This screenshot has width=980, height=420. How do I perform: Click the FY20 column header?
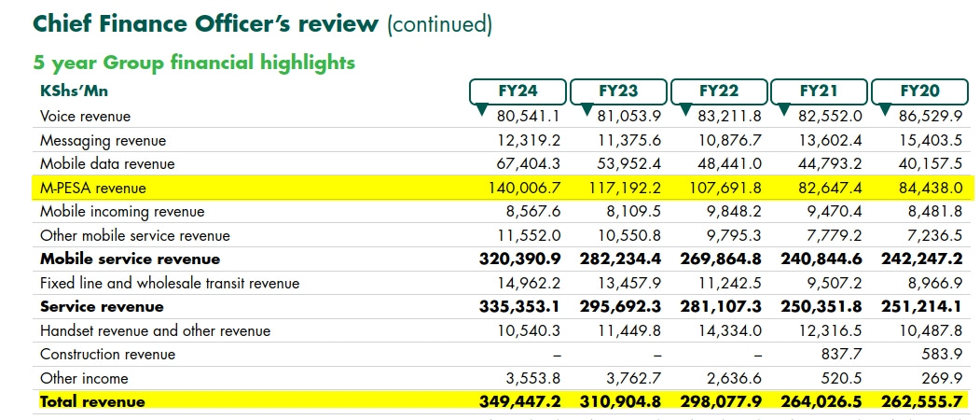(920, 91)
